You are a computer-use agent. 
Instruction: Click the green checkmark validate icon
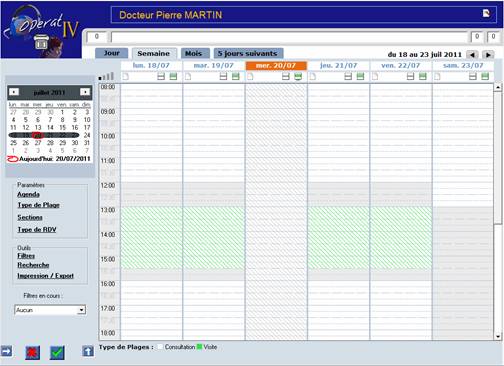[57, 353]
